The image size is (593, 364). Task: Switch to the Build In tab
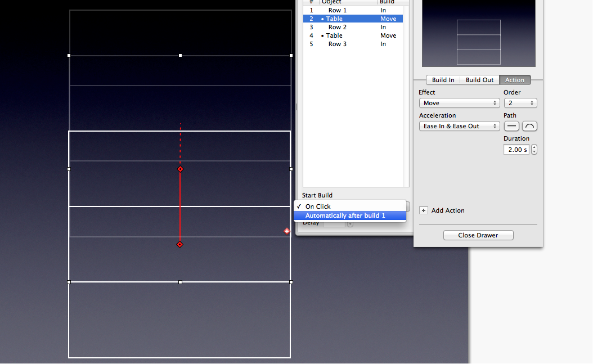[443, 80]
